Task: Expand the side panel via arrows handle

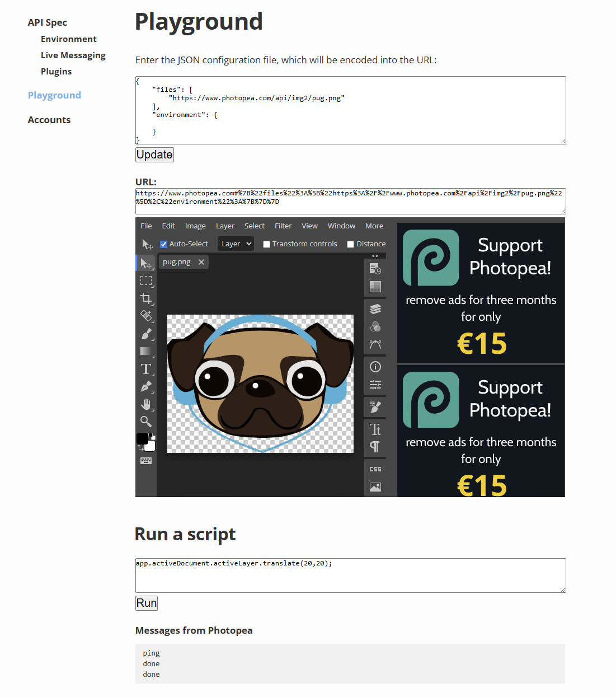Action: [x=375, y=256]
